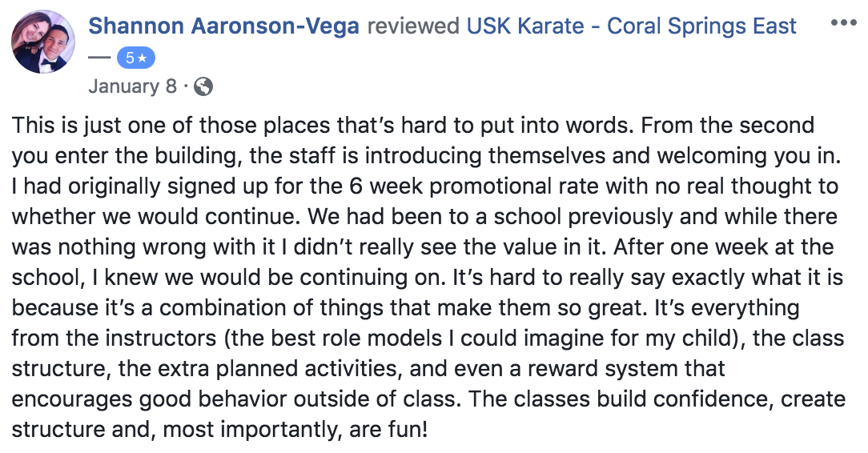
Task: Click the line starting 'encourages good behavior'
Action: [428, 399]
